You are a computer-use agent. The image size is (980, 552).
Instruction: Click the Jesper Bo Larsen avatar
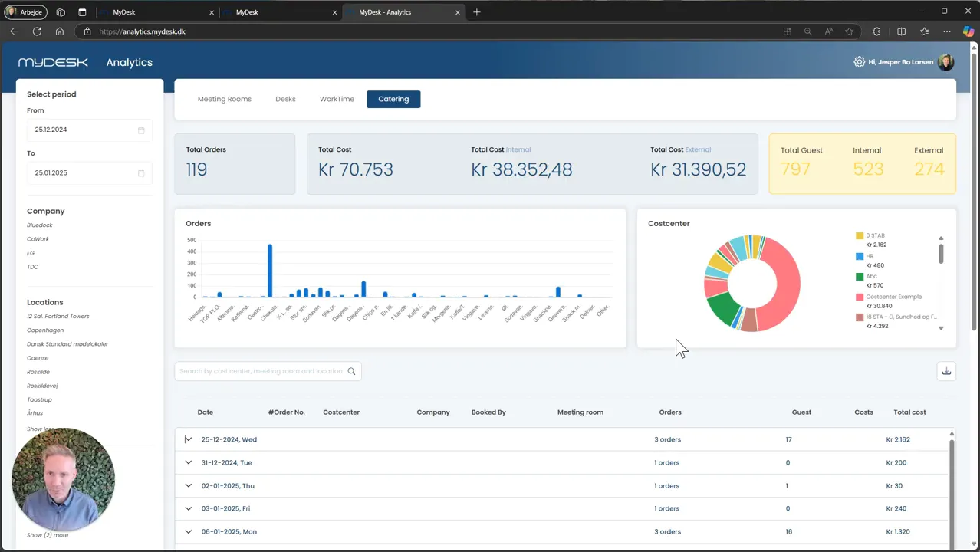[x=945, y=62]
